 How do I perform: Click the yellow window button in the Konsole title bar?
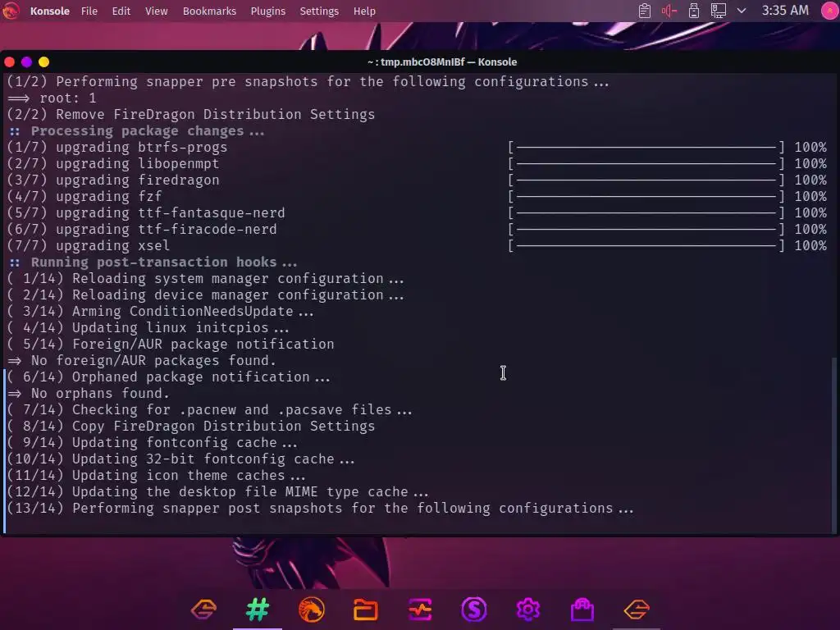pos(44,62)
